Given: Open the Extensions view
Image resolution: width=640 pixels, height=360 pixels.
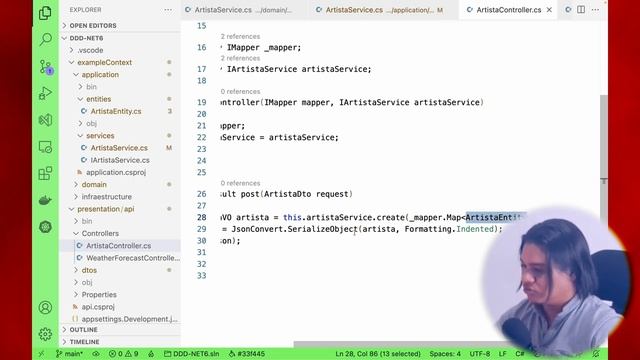Looking at the screenshot, I should click(45, 173).
